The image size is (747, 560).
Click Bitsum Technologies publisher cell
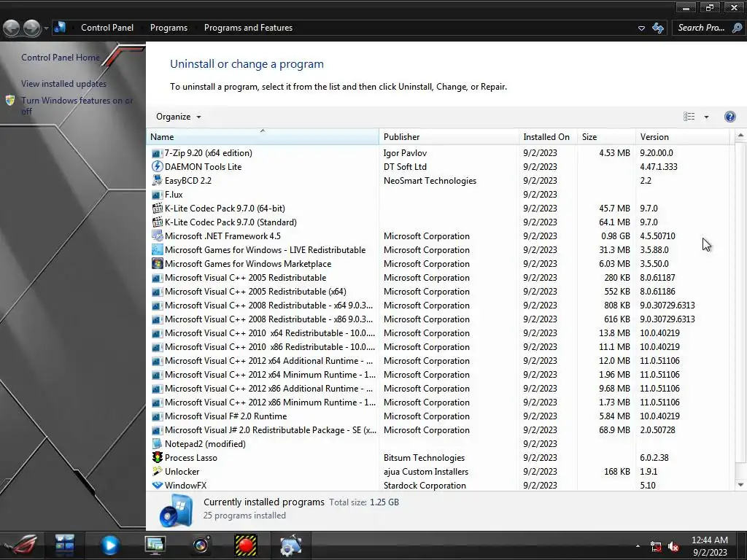[x=424, y=458]
